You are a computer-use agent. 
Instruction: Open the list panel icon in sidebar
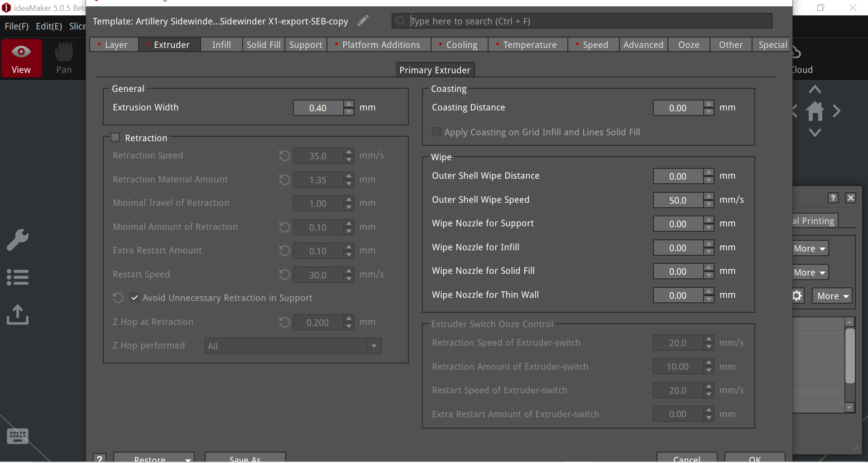click(18, 277)
